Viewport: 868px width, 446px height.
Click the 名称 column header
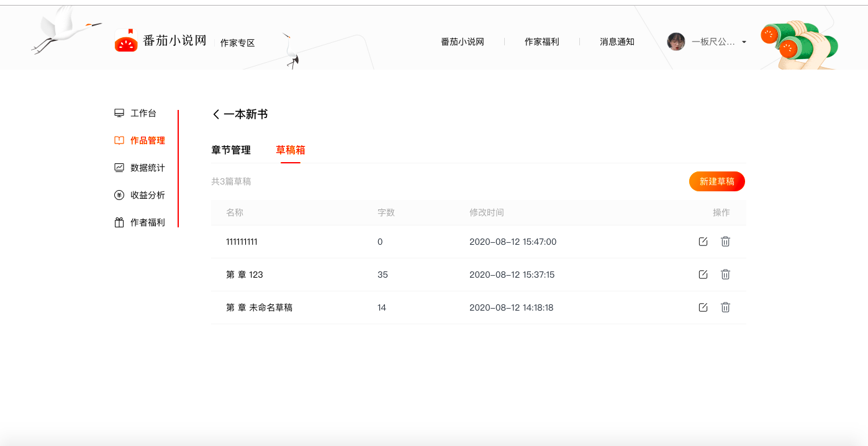coord(235,212)
